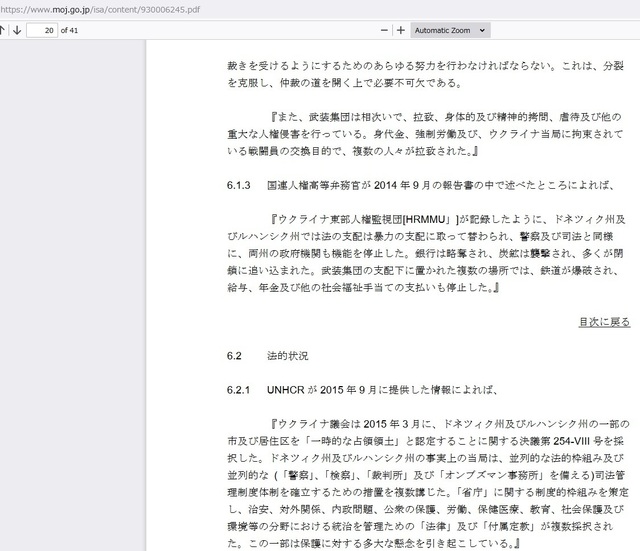Screen dimensions: 640x551
Task: Click section number 6.2.1
Action: tap(238, 390)
